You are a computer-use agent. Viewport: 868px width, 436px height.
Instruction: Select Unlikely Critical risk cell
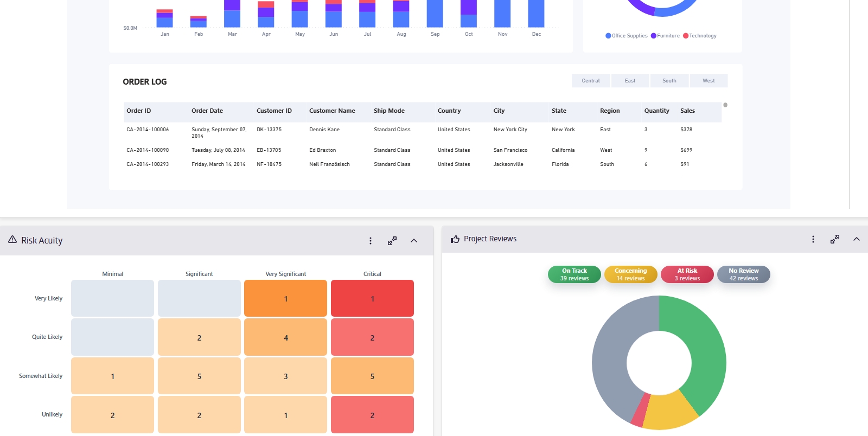[x=372, y=415]
